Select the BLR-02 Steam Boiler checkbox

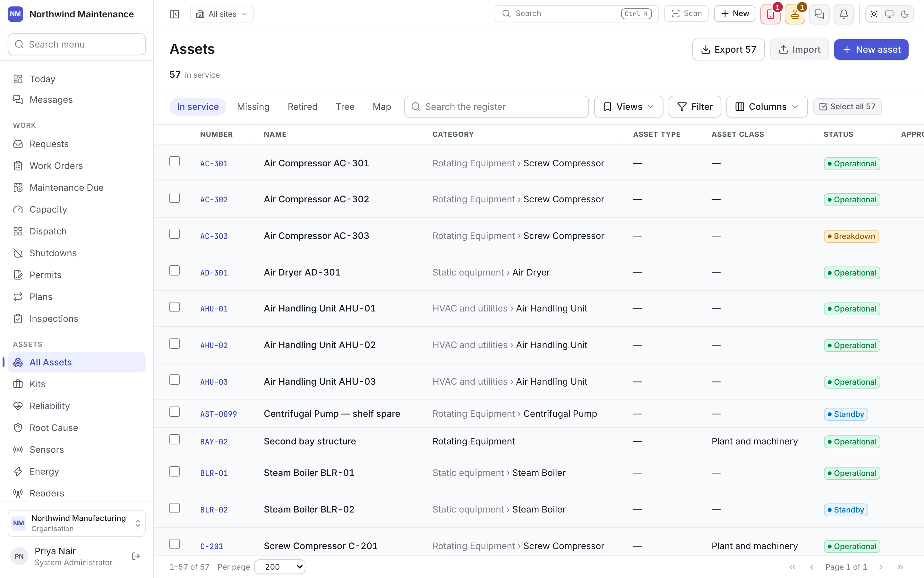point(175,508)
